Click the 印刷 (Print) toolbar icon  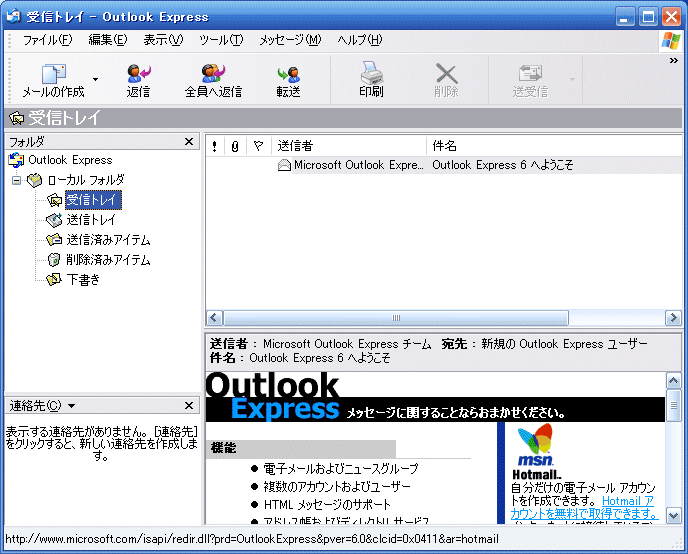tap(371, 73)
